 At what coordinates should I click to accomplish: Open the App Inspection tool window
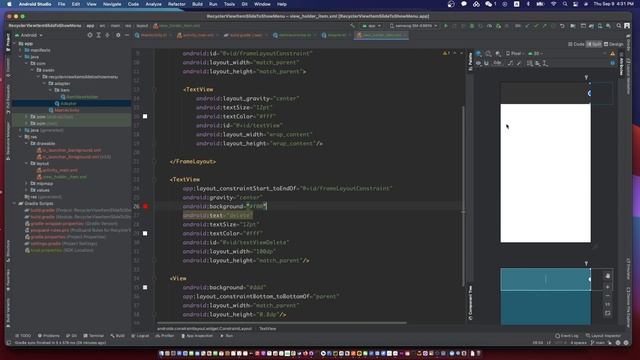(197, 336)
